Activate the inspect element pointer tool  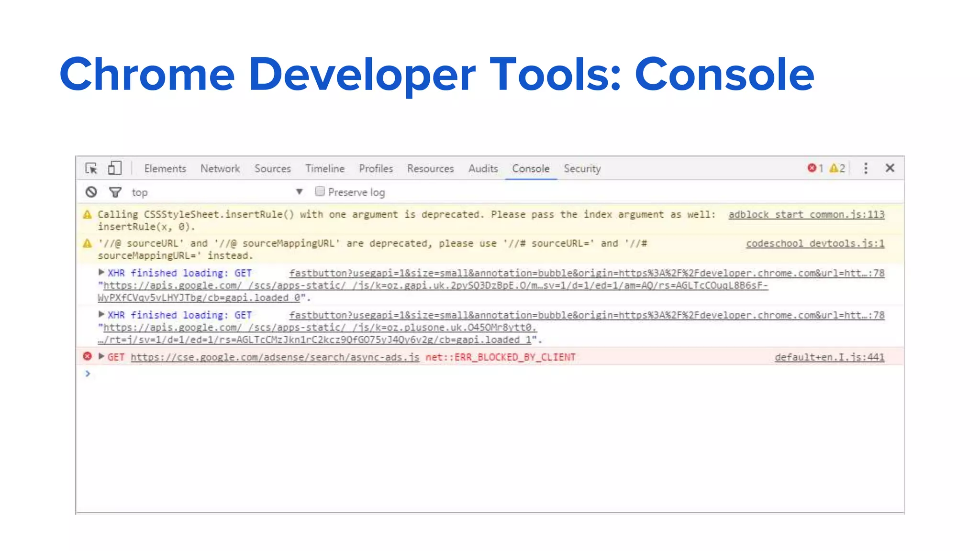(91, 168)
